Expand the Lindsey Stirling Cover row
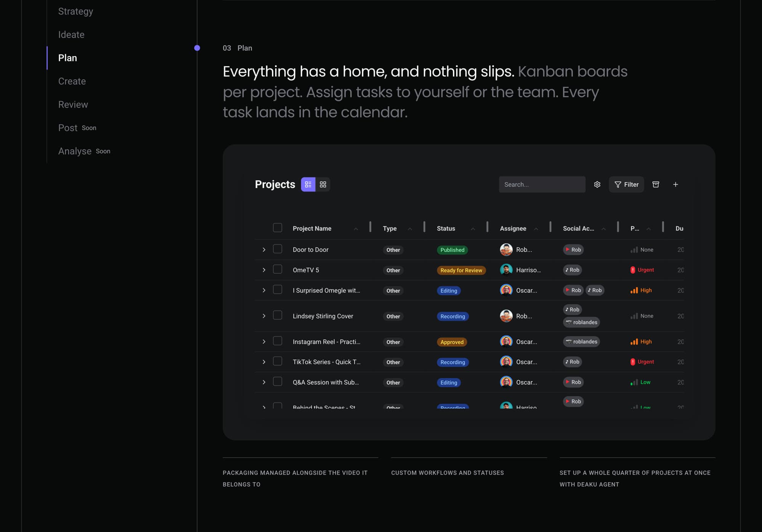 click(x=264, y=316)
